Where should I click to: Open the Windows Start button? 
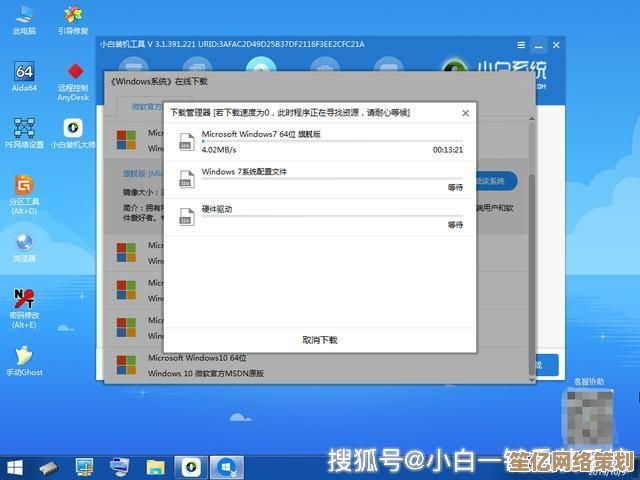(14, 467)
